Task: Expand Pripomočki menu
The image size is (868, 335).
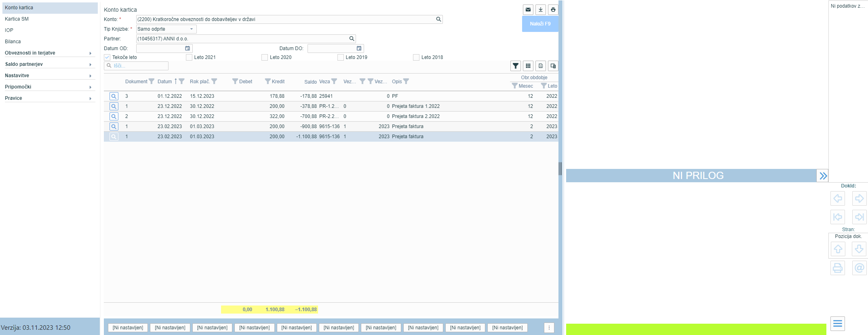Action: pos(50,87)
